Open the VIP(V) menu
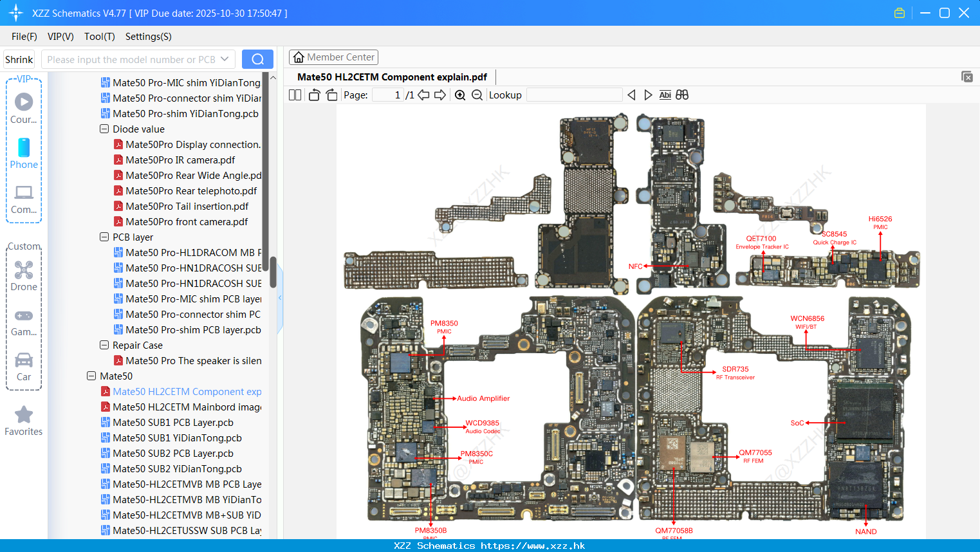This screenshot has height=552, width=980. [60, 37]
